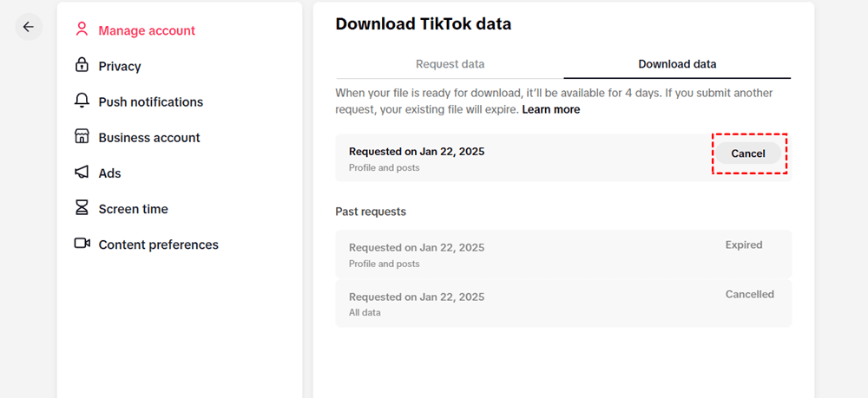The image size is (868, 398).
Task: Click the Manage account person icon
Action: click(x=82, y=29)
